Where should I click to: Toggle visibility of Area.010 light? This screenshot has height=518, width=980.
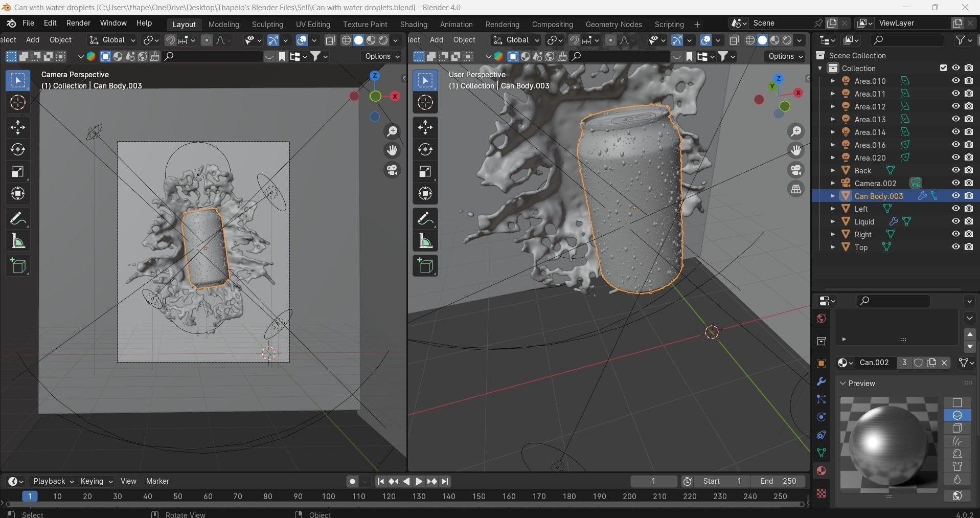(955, 81)
